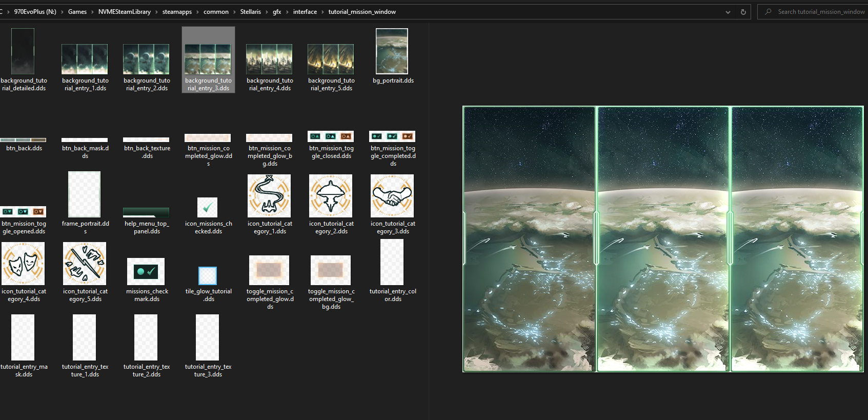Select background_tutorial_entry_1.dds thumbnail
Screen dimensions: 868x420
coord(85,59)
